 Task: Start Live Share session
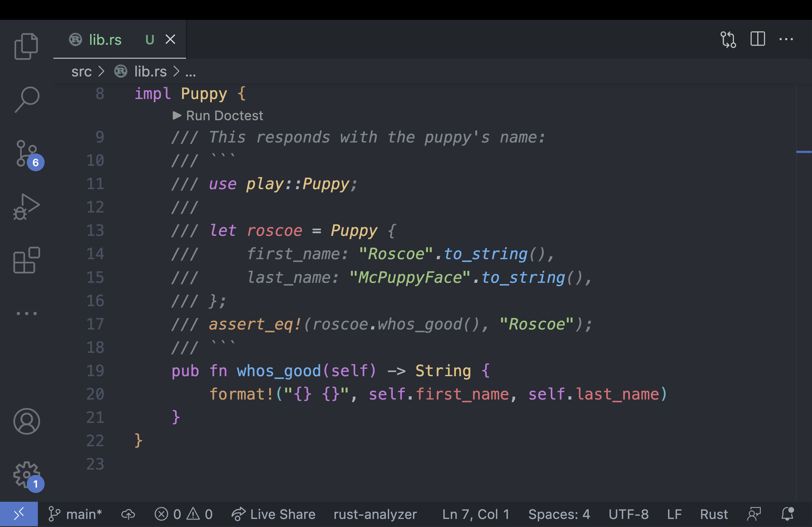coord(273,514)
